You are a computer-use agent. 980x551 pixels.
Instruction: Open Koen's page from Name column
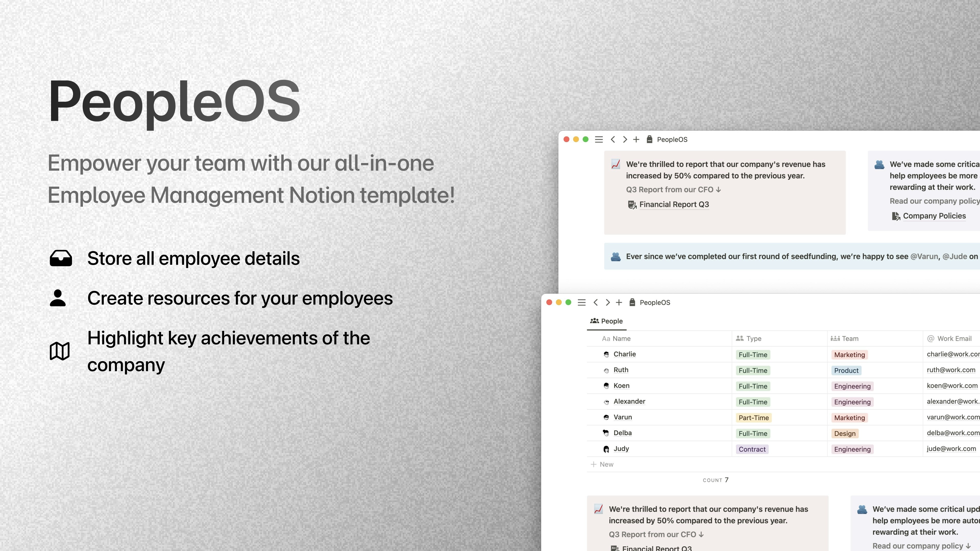[x=622, y=386]
